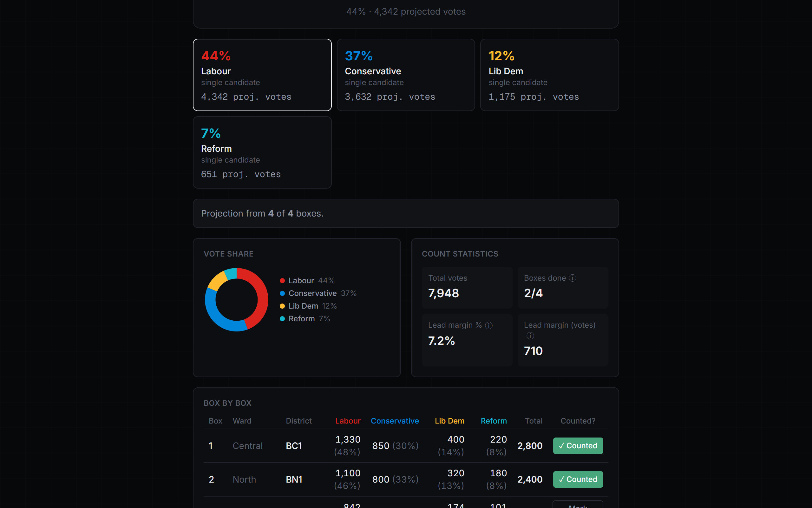Image resolution: width=812 pixels, height=508 pixels.
Task: Click Lib Dem count 400 (14%)
Action: tap(451, 445)
